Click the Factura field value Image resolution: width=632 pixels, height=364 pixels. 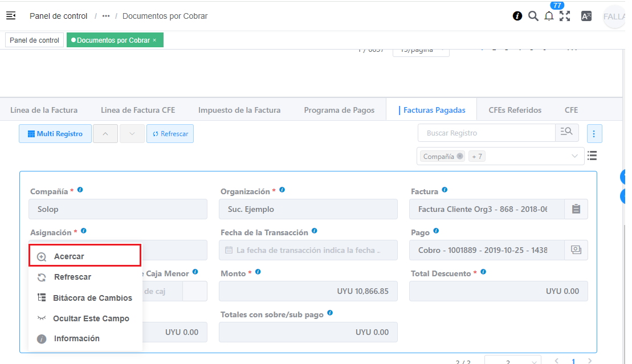click(x=487, y=209)
